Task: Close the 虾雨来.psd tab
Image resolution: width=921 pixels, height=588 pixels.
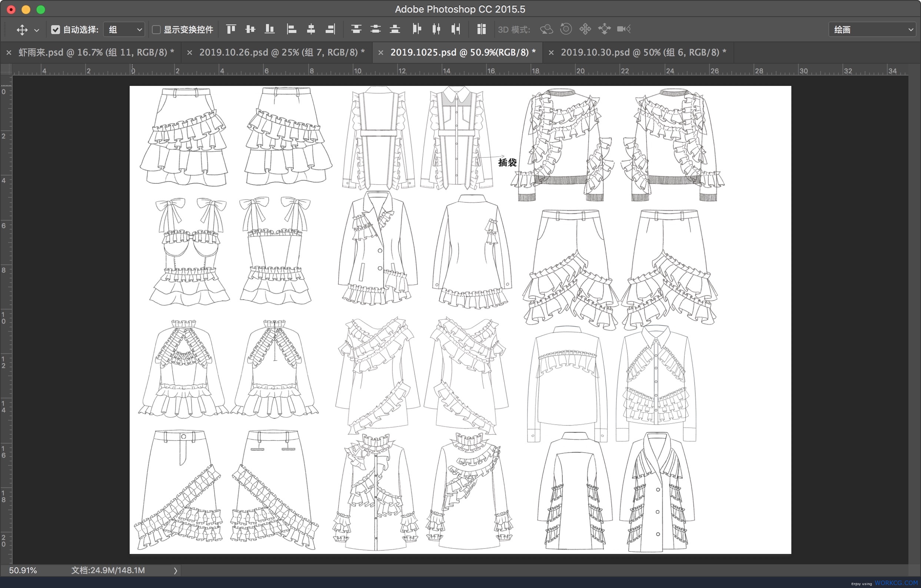Action: pyautogui.click(x=9, y=53)
